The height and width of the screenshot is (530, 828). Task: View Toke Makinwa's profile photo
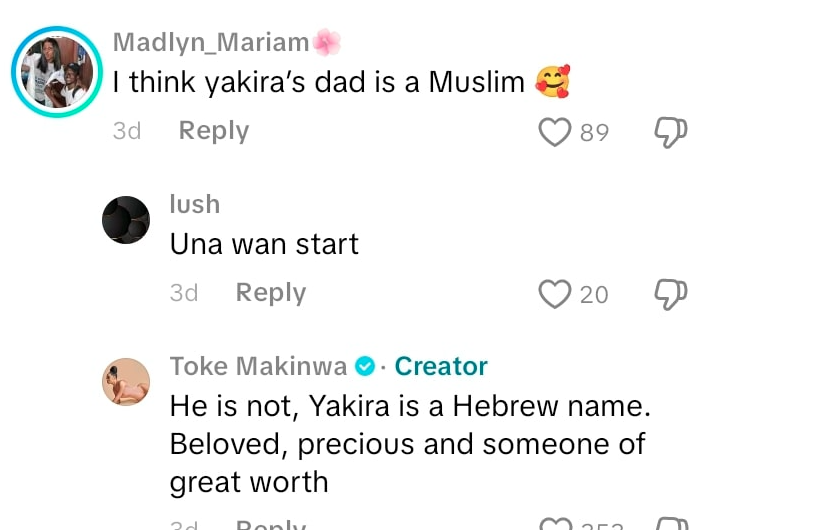pos(126,382)
